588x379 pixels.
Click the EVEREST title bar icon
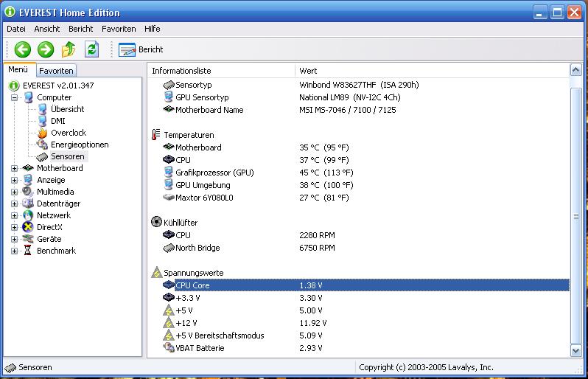[x=10, y=12]
